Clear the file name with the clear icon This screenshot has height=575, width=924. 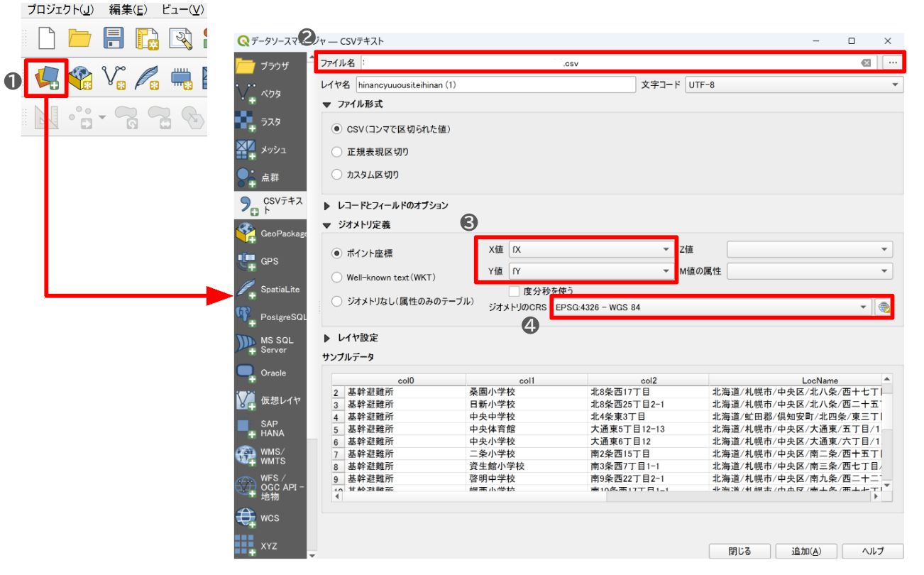(x=866, y=62)
